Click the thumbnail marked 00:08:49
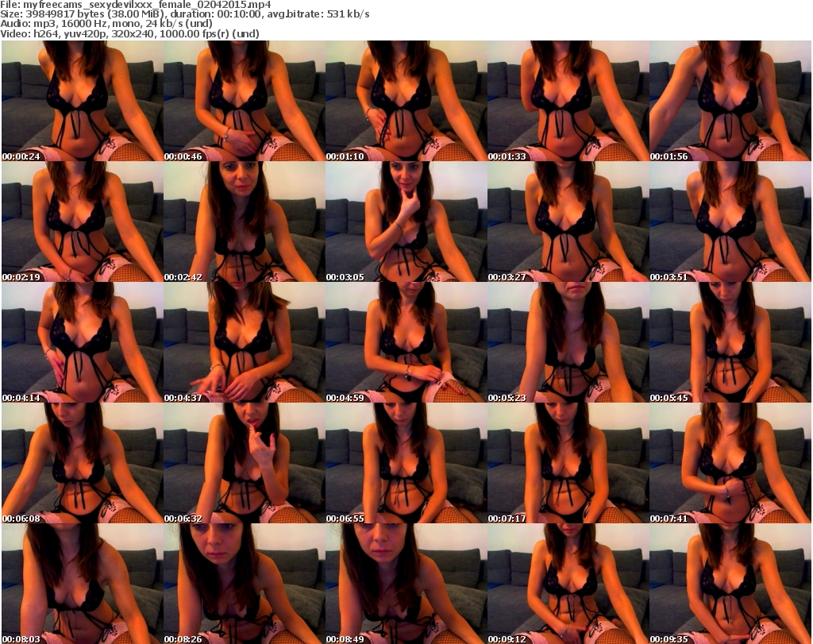 click(406, 584)
